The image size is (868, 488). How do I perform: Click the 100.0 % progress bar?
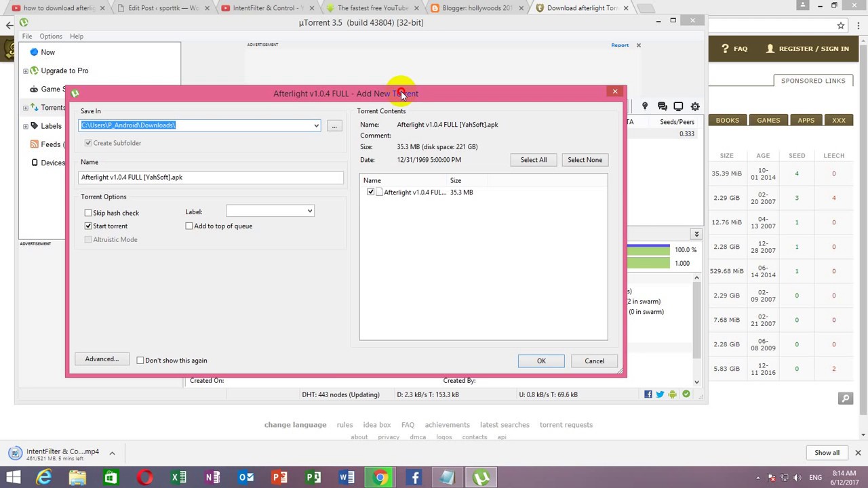648,250
